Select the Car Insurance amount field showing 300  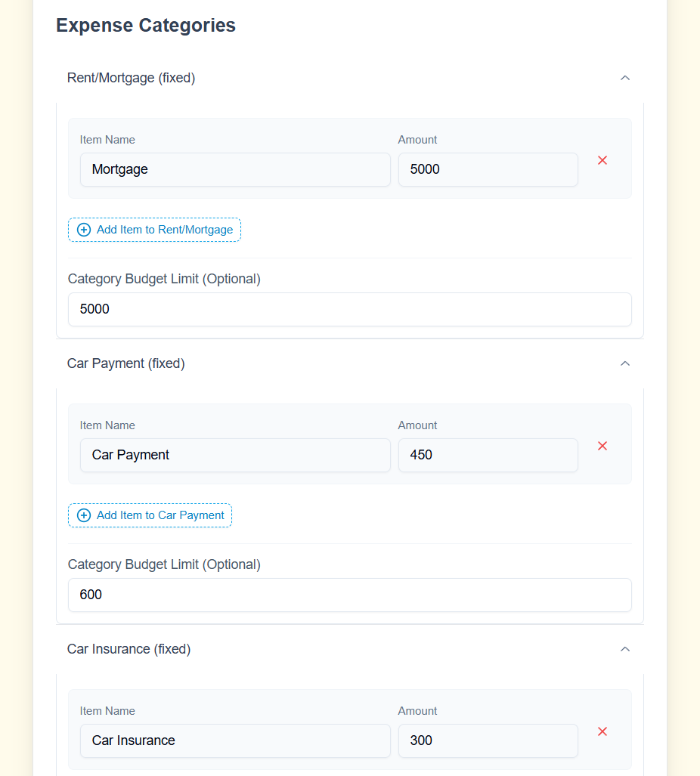pyautogui.click(x=488, y=740)
